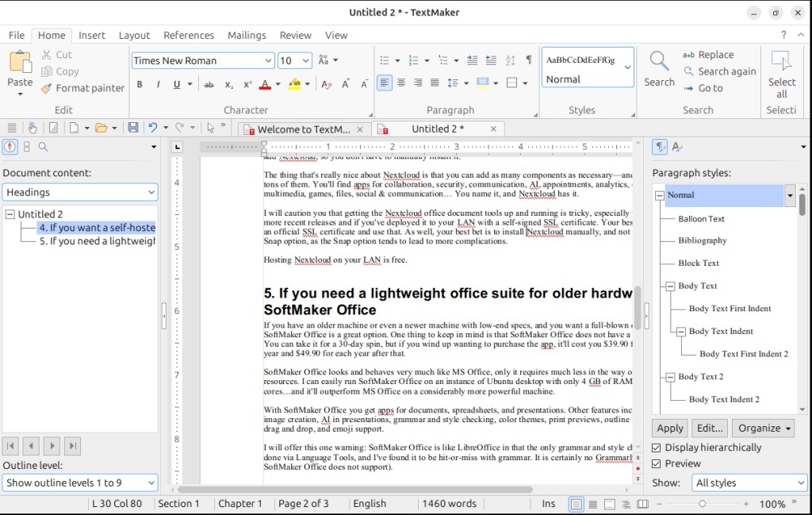Click the Select all icon
Image resolution: width=812 pixels, height=515 pixels.
(781, 62)
